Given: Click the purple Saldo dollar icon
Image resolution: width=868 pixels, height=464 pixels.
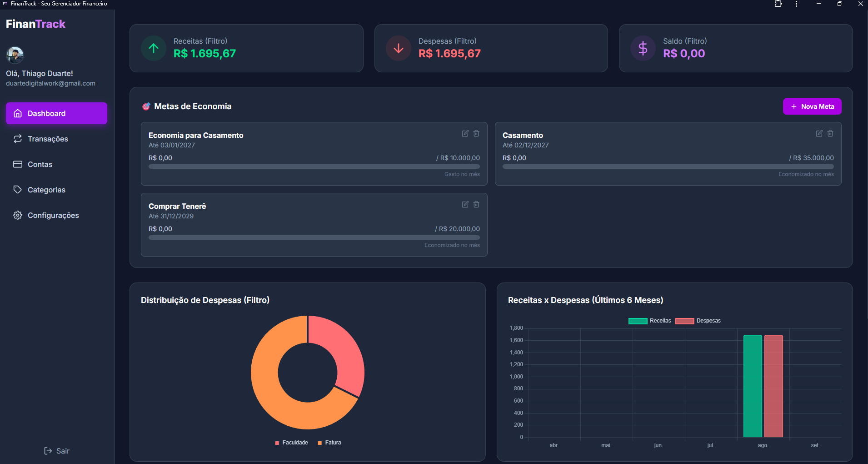Looking at the screenshot, I should tap(643, 48).
